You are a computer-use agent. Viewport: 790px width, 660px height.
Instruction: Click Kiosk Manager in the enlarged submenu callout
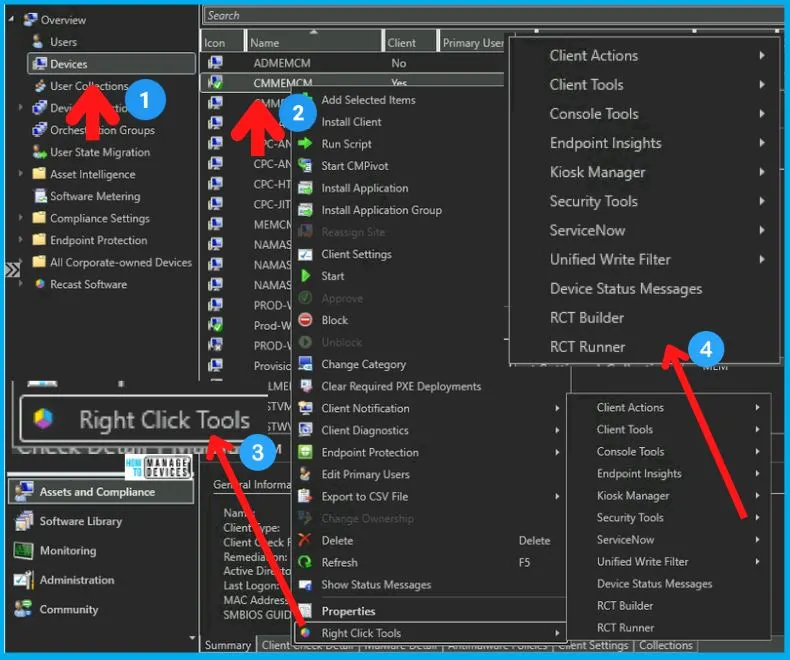597,172
